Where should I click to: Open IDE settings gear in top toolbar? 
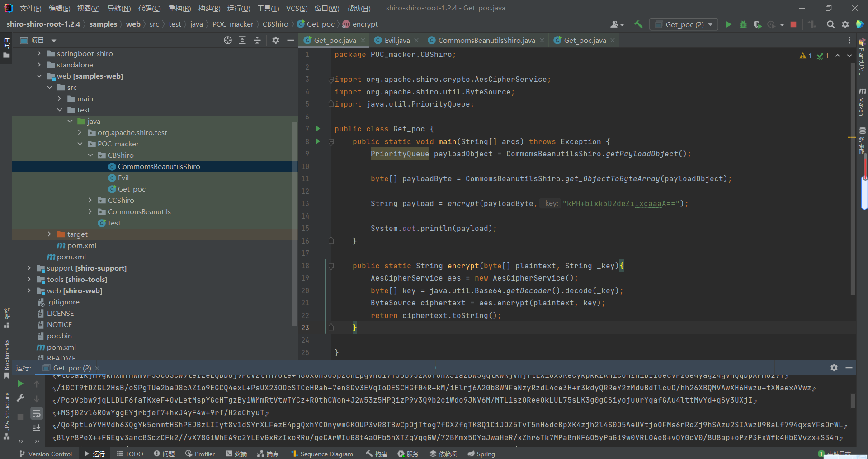[x=845, y=24]
